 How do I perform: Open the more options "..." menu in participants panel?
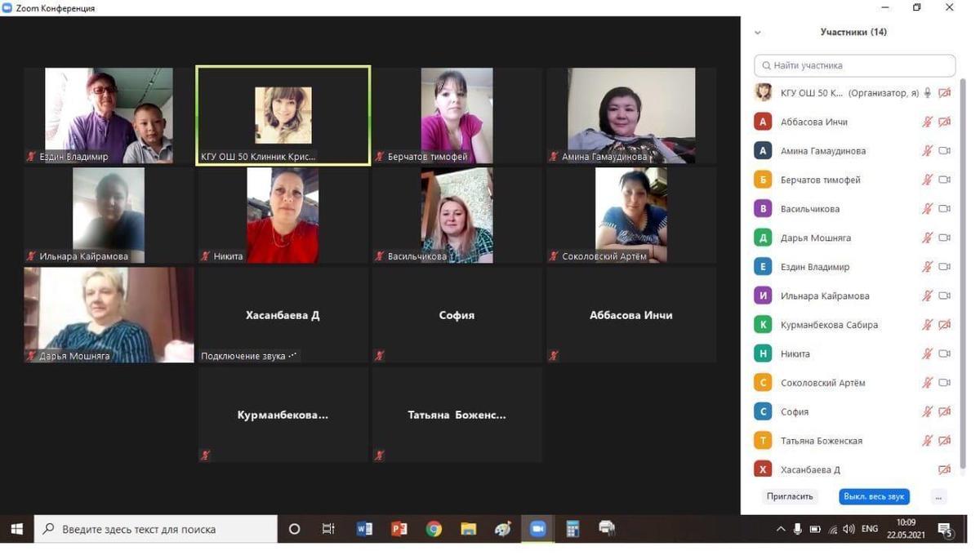pos(938,496)
